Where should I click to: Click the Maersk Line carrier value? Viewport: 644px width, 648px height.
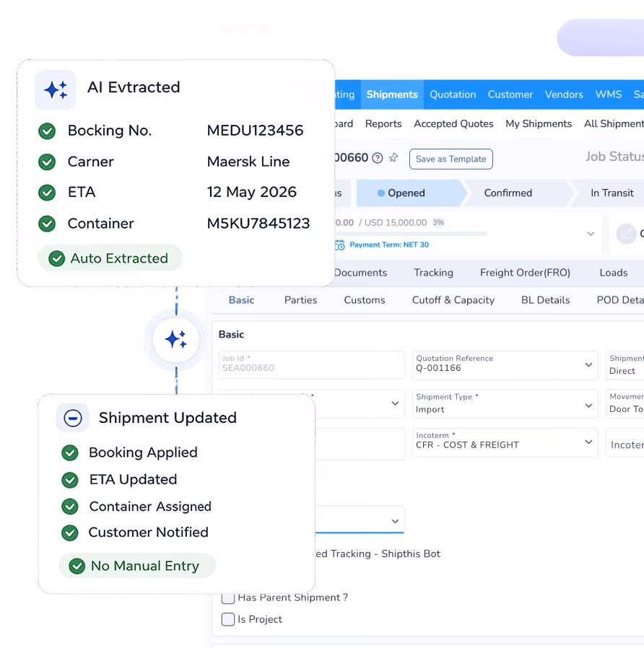(x=248, y=162)
